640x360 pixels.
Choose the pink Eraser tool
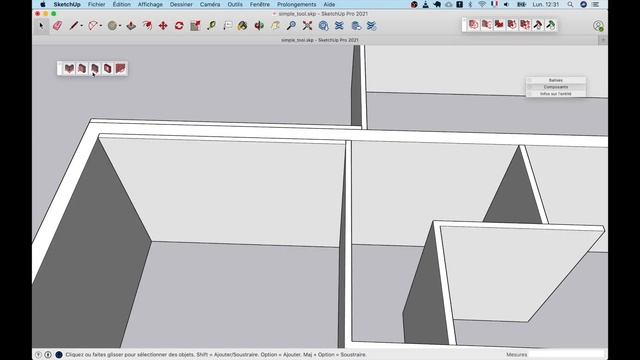click(x=58, y=26)
